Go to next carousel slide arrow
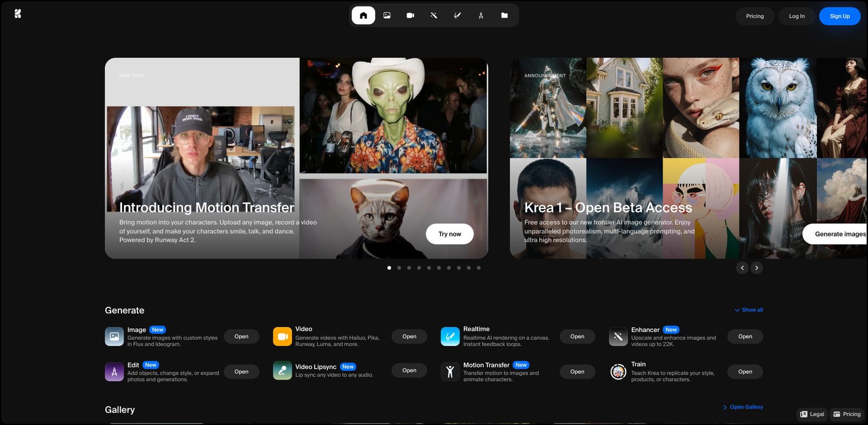868x425 pixels. (757, 268)
